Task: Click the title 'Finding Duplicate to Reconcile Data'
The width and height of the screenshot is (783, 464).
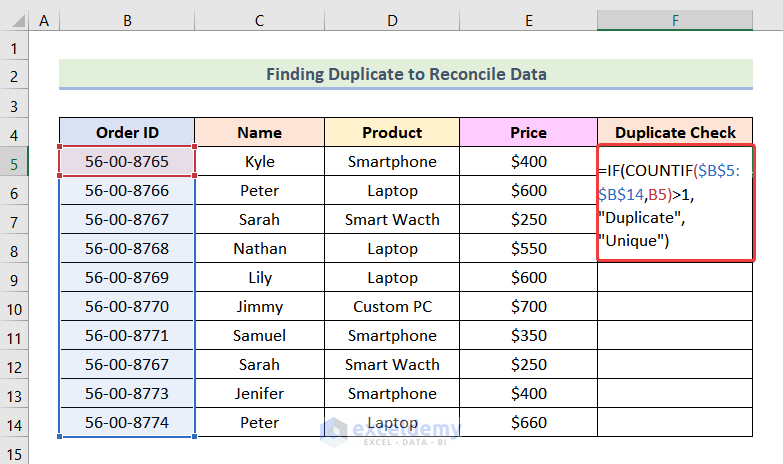Action: [406, 74]
